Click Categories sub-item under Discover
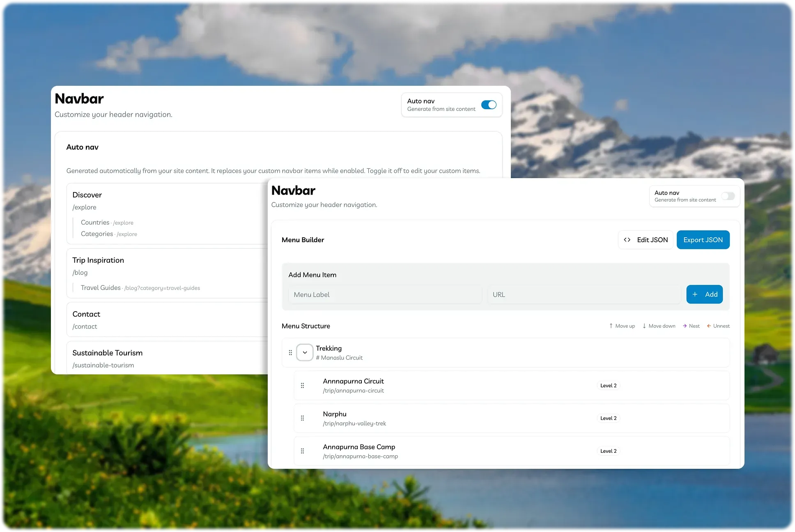This screenshot has width=795, height=532. (97, 234)
